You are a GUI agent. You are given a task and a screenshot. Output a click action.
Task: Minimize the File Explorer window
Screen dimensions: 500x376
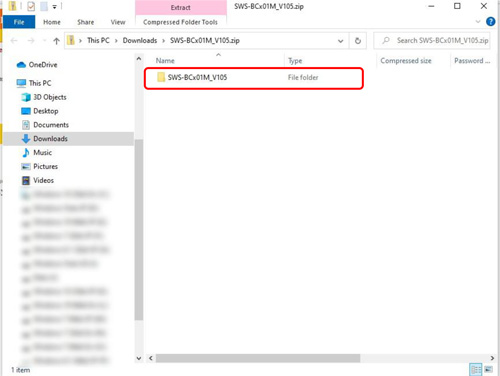pos(431,6)
